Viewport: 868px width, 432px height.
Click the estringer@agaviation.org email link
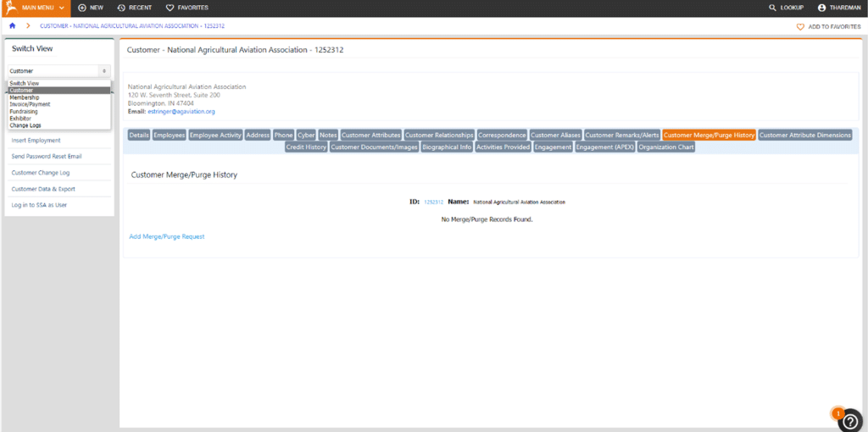coord(181,112)
